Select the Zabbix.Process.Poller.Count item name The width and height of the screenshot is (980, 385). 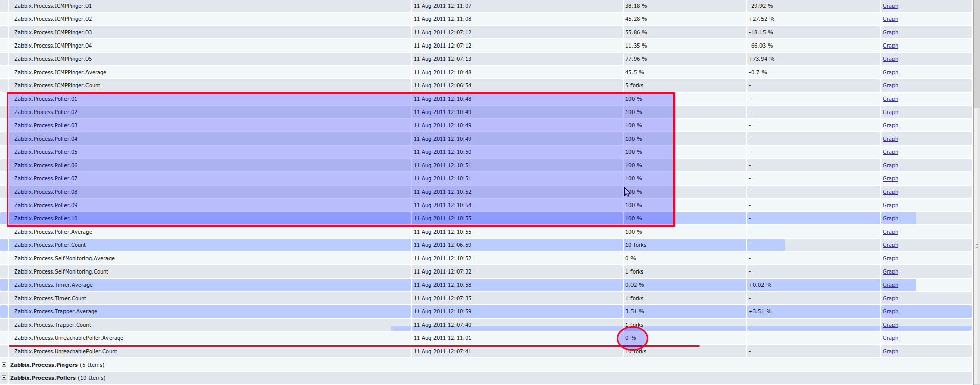click(x=50, y=245)
